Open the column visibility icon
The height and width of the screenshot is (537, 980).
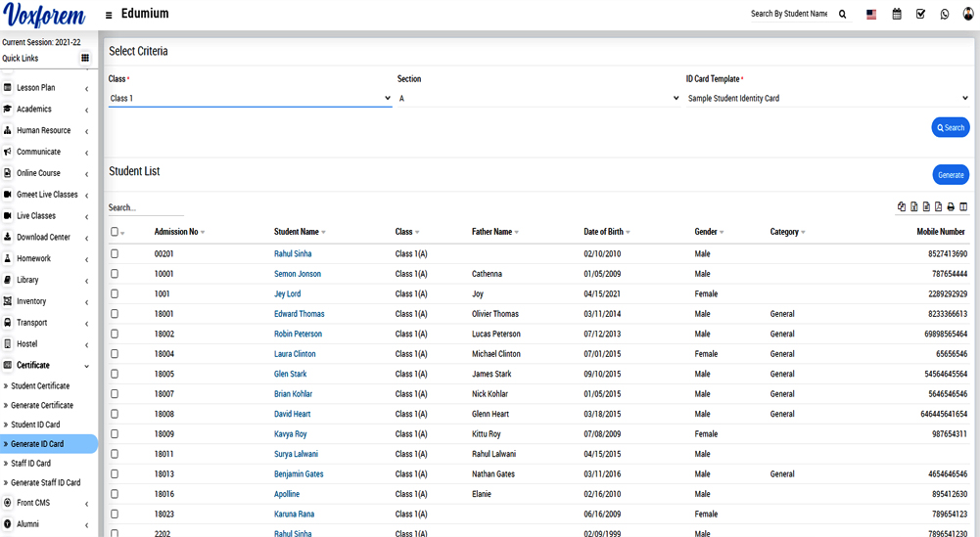point(963,207)
